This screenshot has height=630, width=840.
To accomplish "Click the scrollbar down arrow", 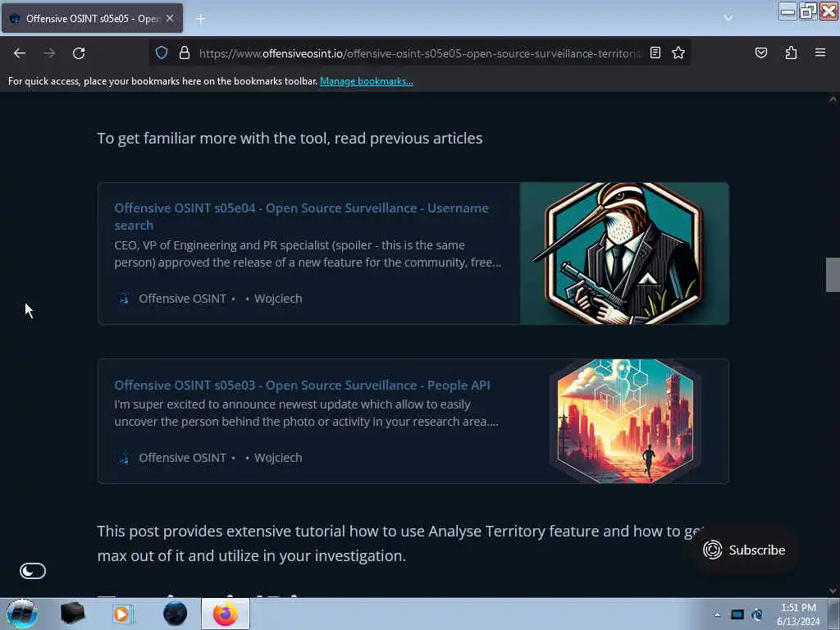I will 833,591.
